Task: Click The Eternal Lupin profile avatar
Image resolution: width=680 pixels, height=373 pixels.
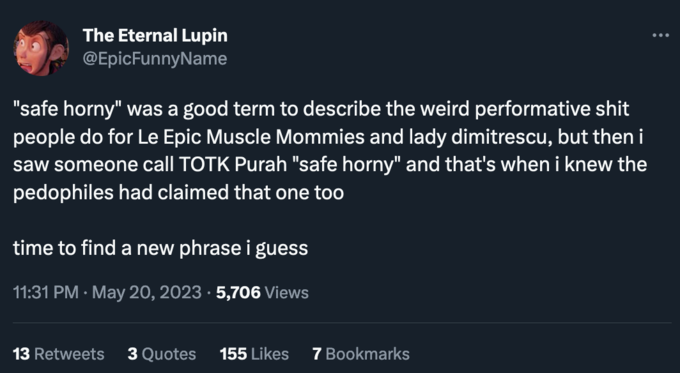Action: tap(41, 48)
